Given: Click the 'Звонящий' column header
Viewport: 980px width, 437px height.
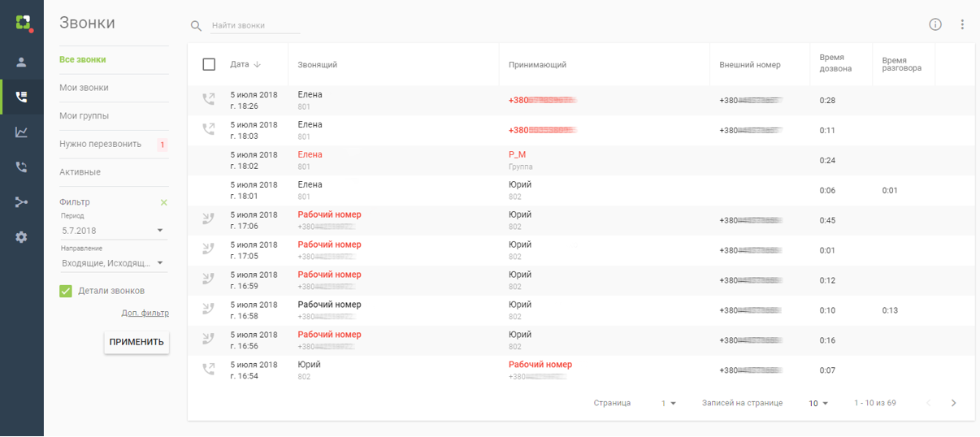Looking at the screenshot, I should [x=318, y=64].
